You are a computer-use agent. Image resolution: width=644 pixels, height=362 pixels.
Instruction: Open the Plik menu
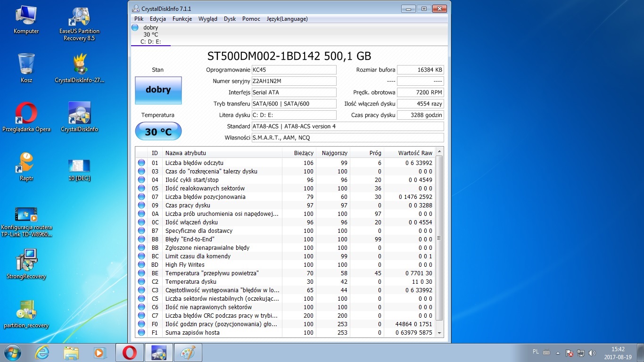tap(139, 19)
